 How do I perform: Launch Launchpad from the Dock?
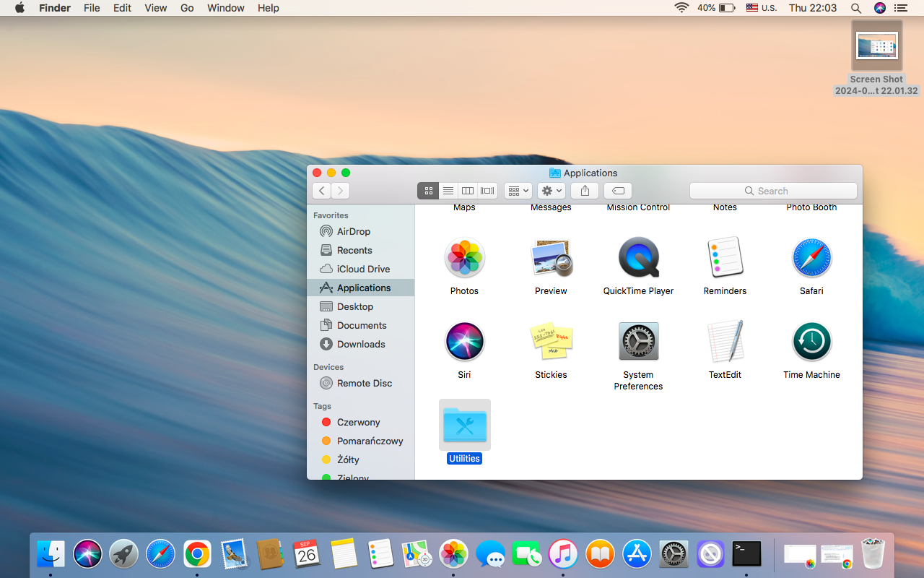tap(124, 554)
